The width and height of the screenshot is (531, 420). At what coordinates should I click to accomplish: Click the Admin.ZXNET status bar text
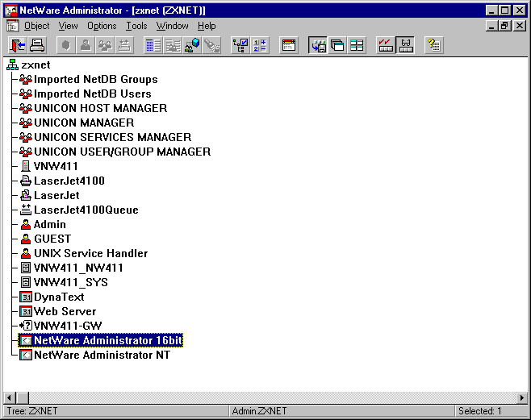coord(259,411)
